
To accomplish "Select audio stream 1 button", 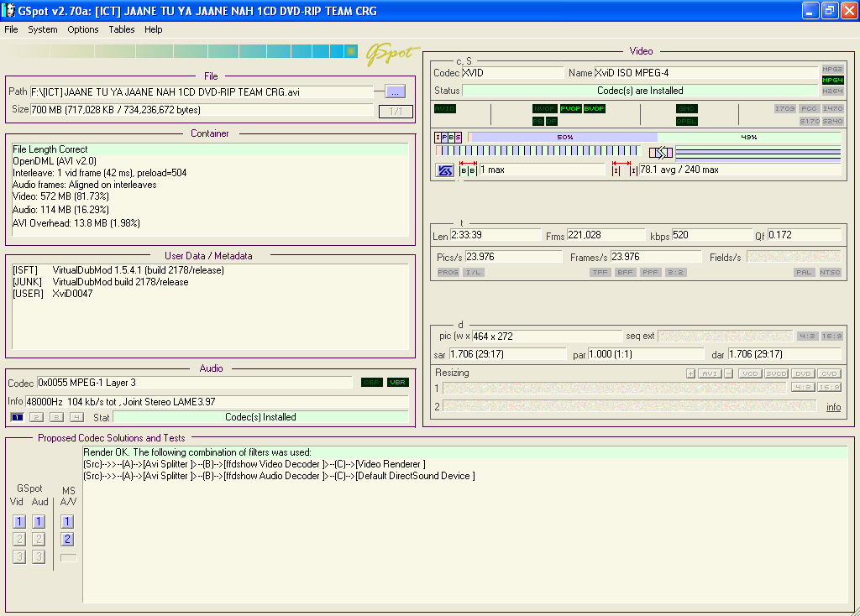I will (17, 418).
